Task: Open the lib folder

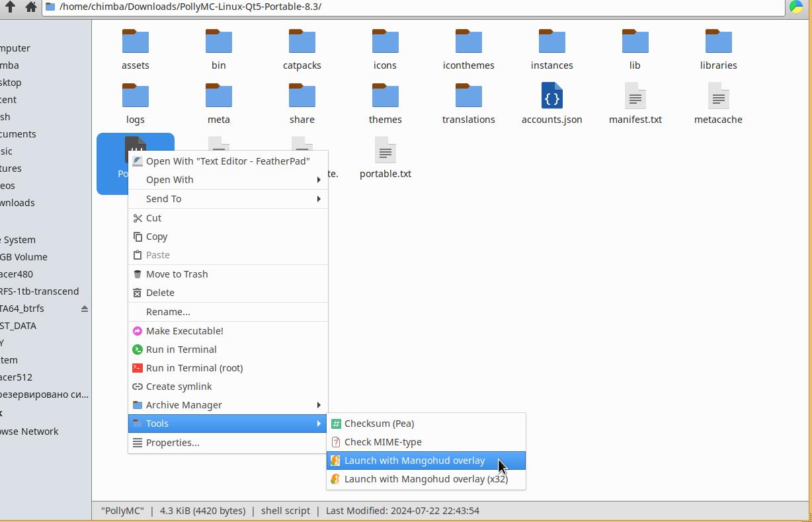Action: tap(635, 50)
